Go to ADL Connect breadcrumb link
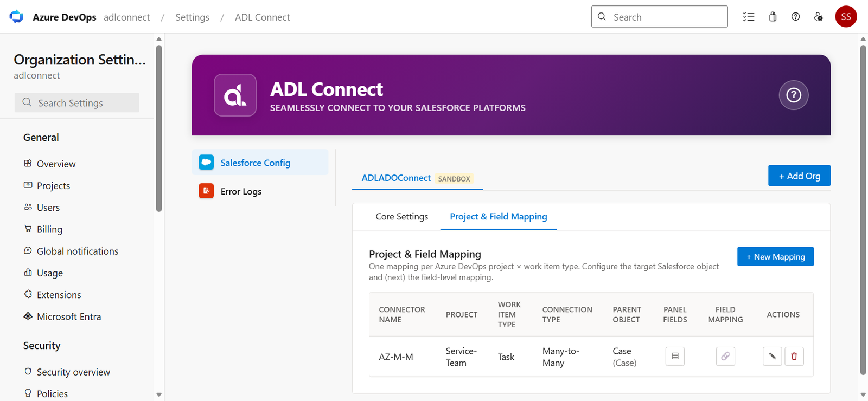The width and height of the screenshot is (868, 401). [262, 17]
